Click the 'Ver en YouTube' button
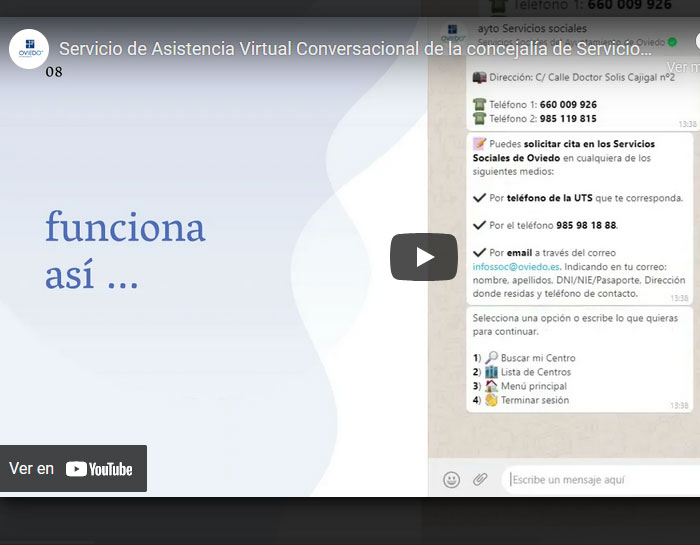700x545 pixels. [x=73, y=468]
